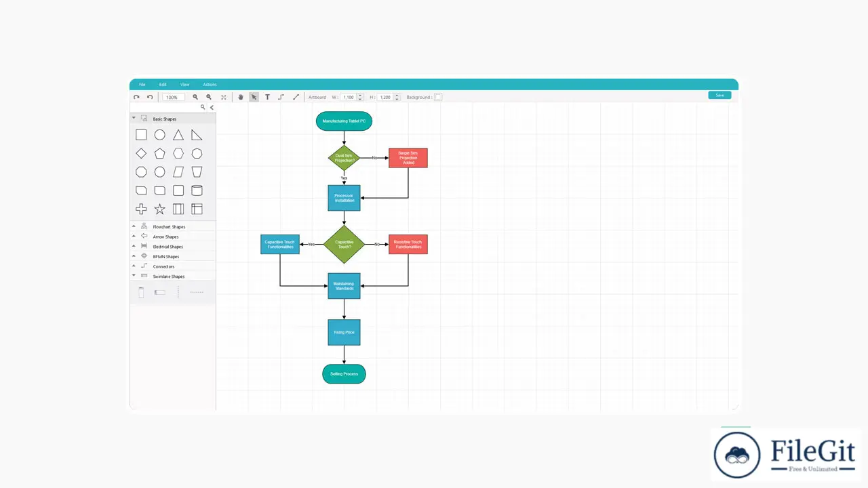The width and height of the screenshot is (868, 488).
Task: Select the right triangle shape
Action: 197,135
